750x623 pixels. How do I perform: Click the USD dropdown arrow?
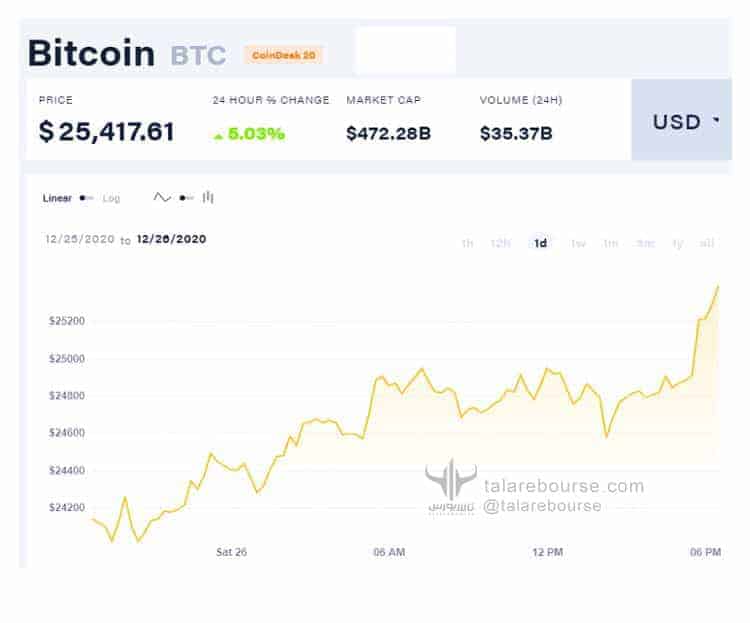[x=716, y=121]
